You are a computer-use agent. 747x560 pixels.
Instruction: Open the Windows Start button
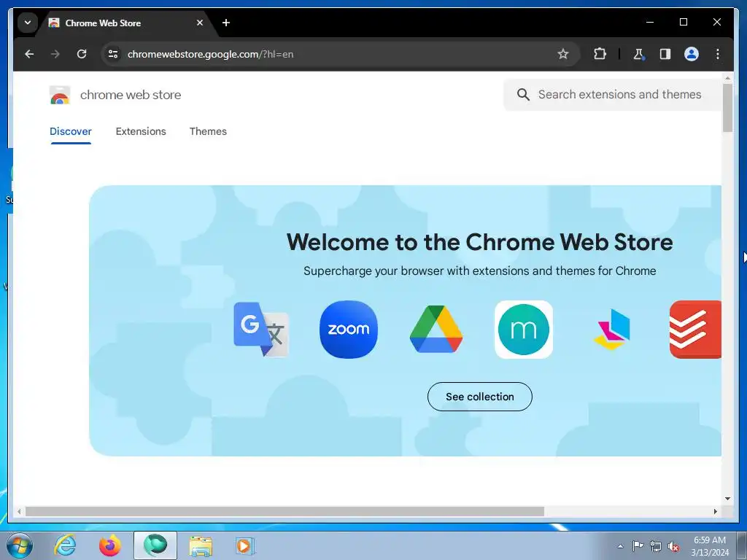pos(20,545)
